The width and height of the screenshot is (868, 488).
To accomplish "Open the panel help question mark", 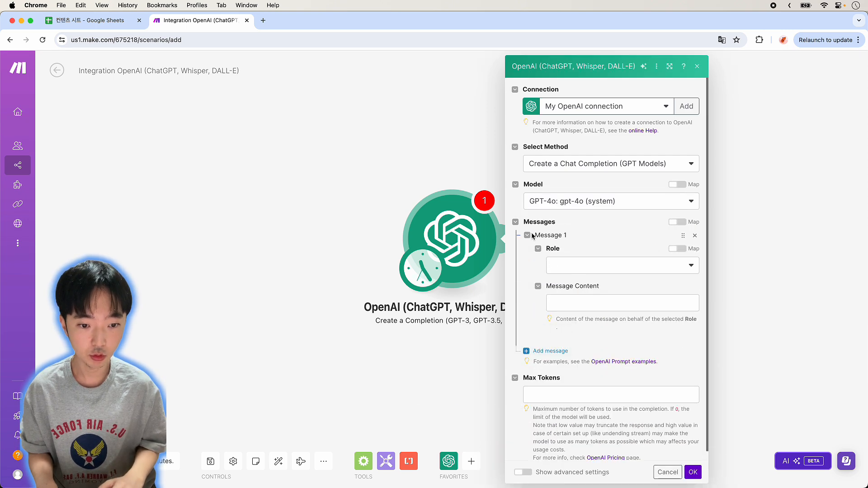I will [684, 66].
